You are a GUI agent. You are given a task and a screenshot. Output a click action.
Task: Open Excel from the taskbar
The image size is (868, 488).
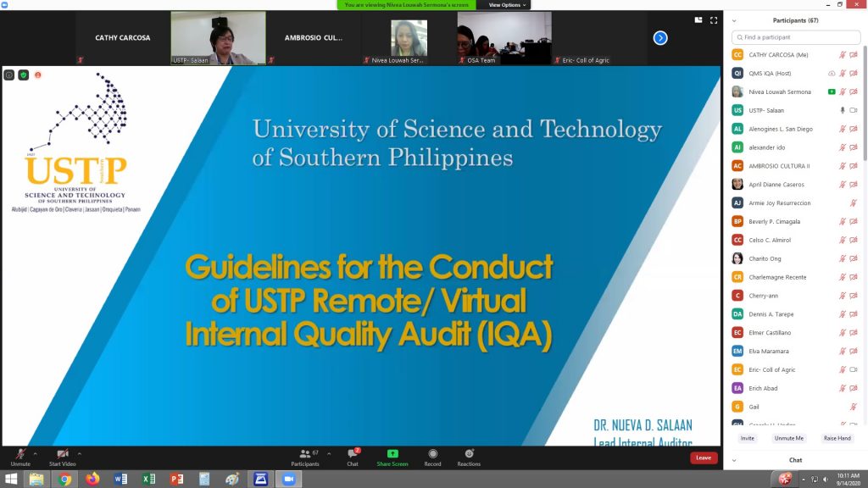[148, 480]
